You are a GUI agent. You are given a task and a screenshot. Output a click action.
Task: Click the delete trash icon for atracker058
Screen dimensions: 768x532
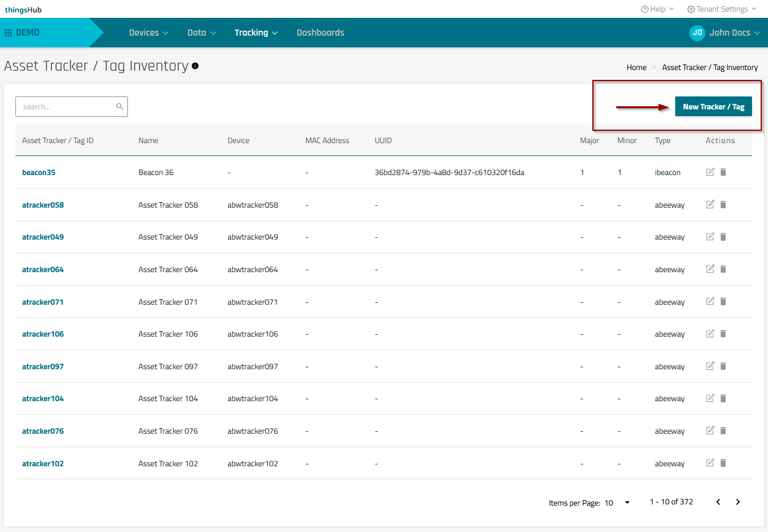click(x=723, y=204)
